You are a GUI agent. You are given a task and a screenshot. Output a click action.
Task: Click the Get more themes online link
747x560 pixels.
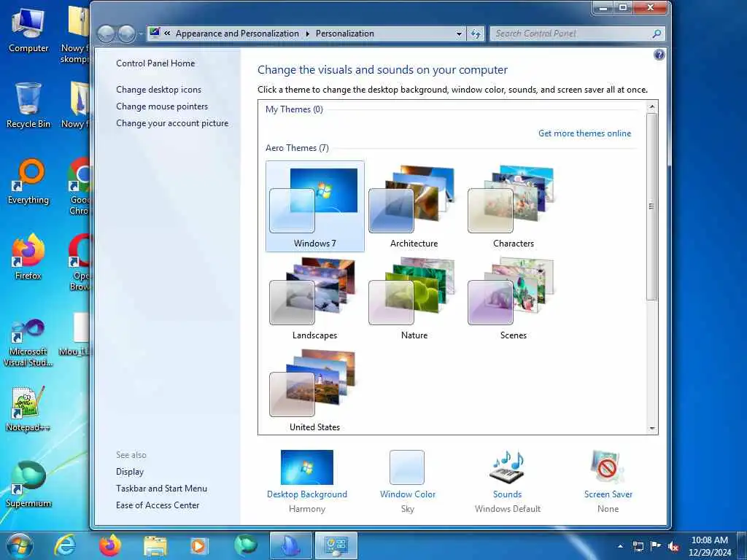click(584, 133)
